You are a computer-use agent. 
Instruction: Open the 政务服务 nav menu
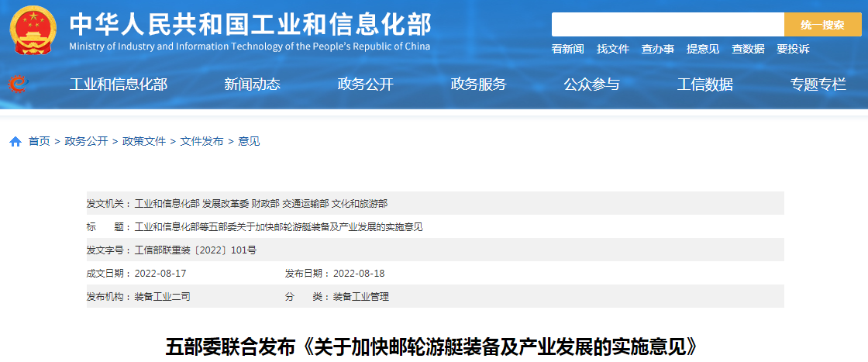coord(478,84)
